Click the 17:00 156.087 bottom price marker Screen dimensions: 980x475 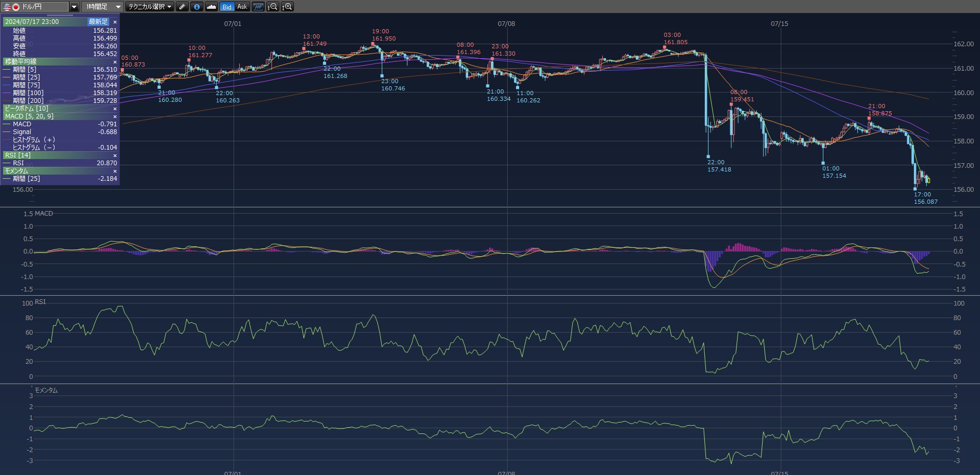click(925, 198)
